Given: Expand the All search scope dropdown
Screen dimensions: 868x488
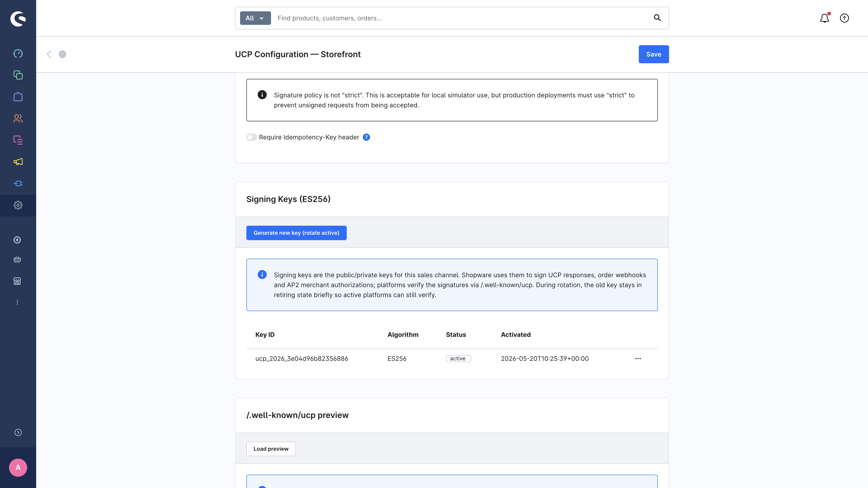Looking at the screenshot, I should point(255,18).
